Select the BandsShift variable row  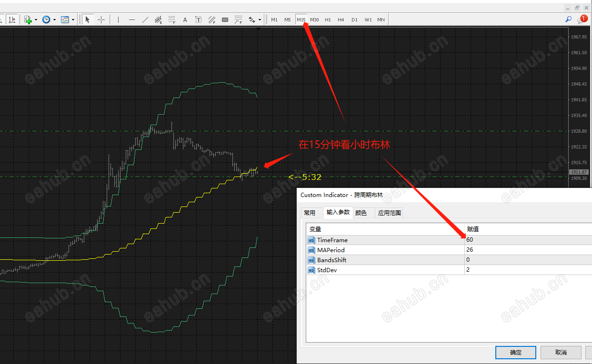click(x=385, y=260)
